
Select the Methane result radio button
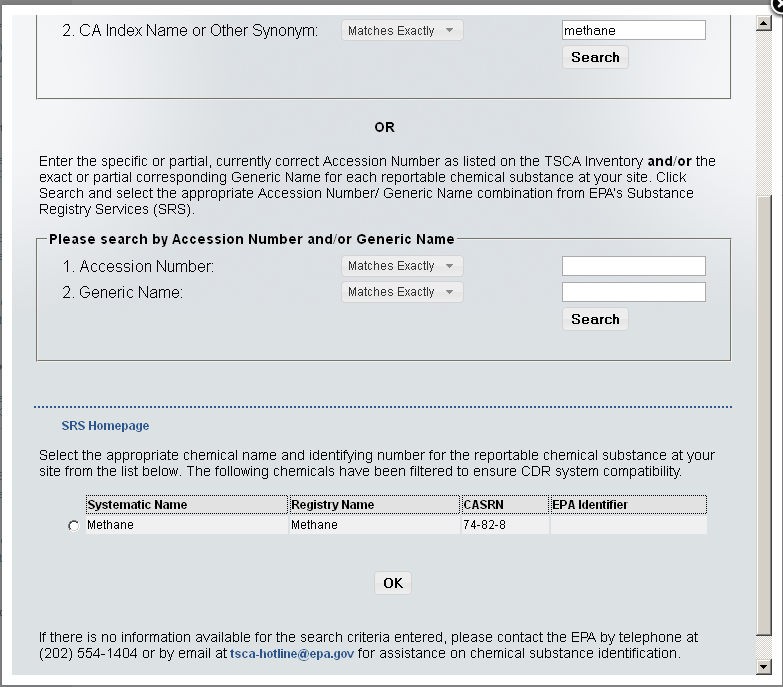[73, 526]
